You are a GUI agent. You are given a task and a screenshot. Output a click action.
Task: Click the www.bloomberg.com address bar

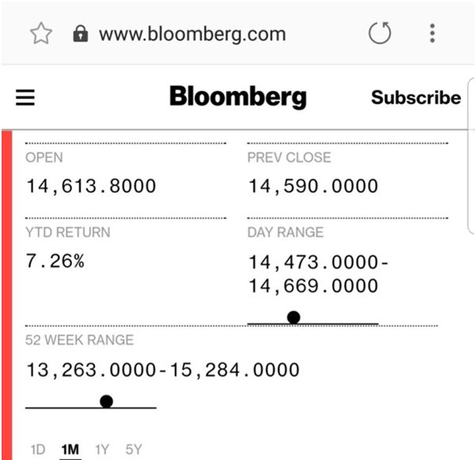pos(192,34)
